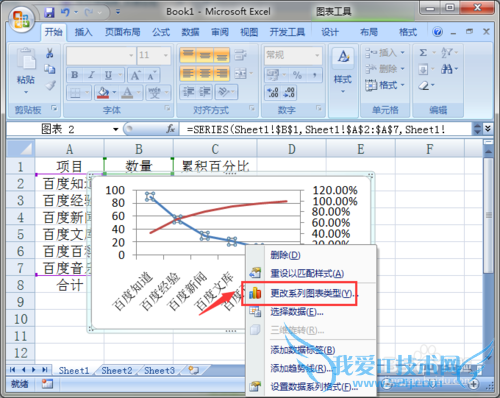Open the font name combo box
This screenshot has height=398, width=500.
(x=101, y=55)
